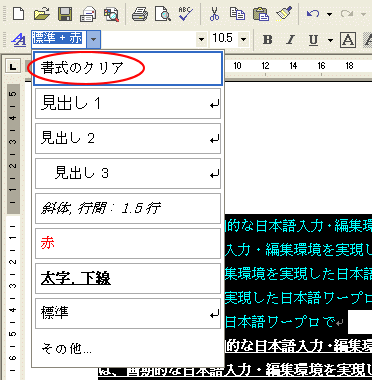Open the style box dropdown arrow
Viewport: 372px width, 380px height.
(94, 40)
